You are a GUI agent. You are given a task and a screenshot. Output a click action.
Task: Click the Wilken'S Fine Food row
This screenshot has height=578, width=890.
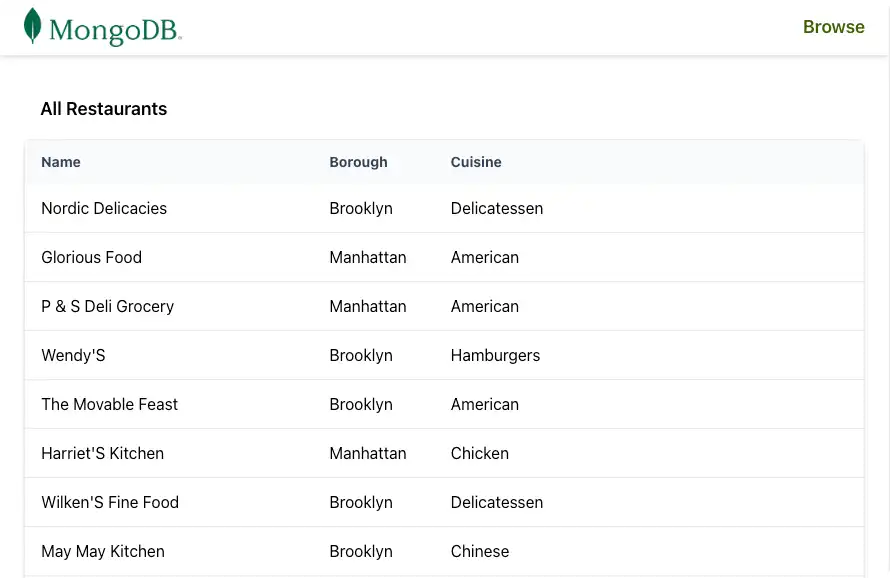click(x=109, y=502)
